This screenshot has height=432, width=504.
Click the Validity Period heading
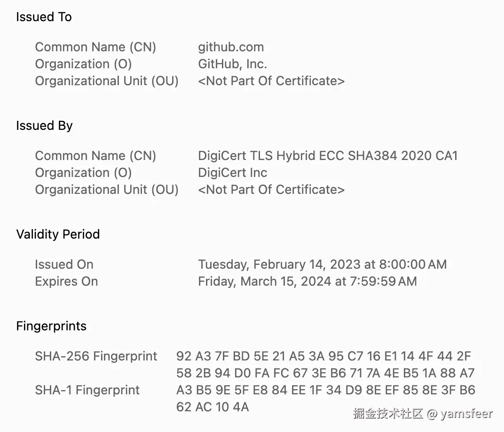58,234
